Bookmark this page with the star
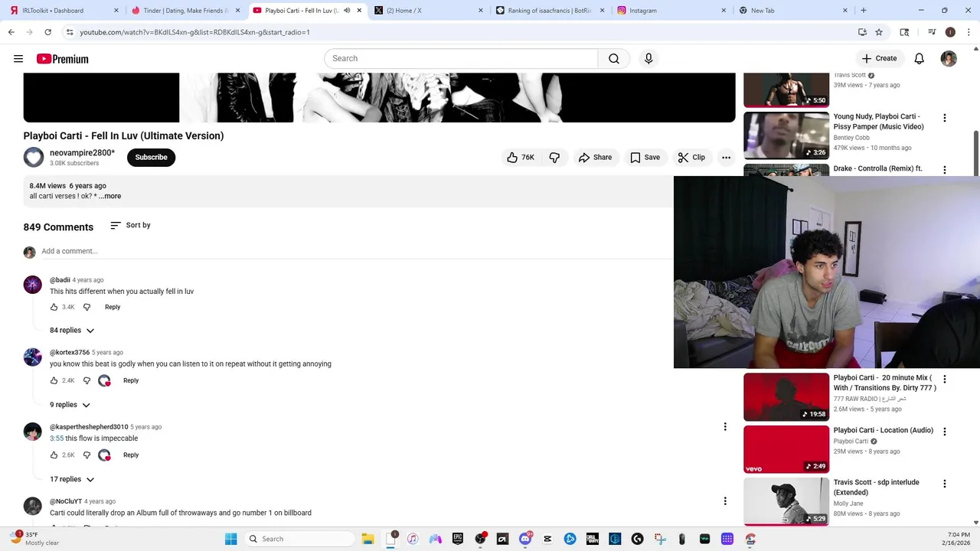Image resolution: width=980 pixels, height=551 pixels. click(879, 32)
